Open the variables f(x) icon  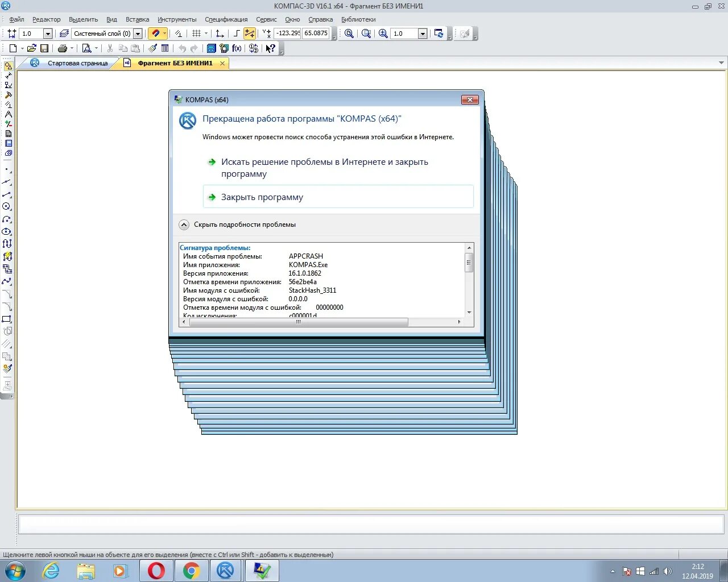(237, 48)
